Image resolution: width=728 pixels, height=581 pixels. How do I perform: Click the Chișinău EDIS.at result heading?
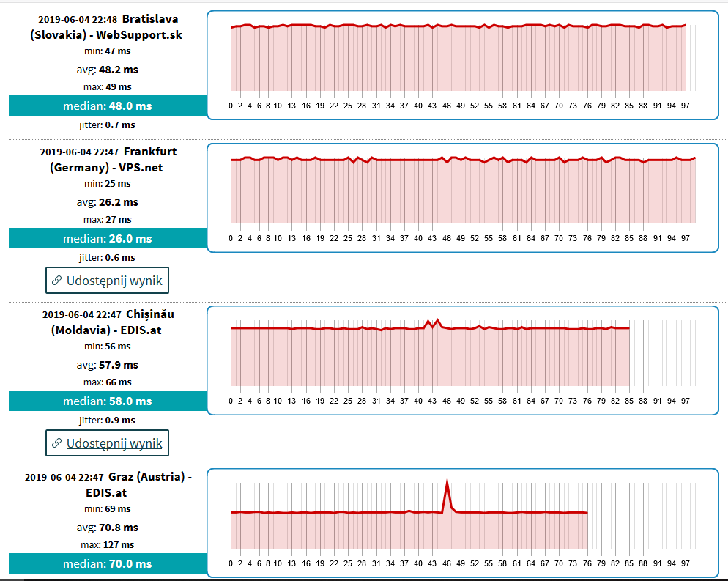pyautogui.click(x=107, y=322)
